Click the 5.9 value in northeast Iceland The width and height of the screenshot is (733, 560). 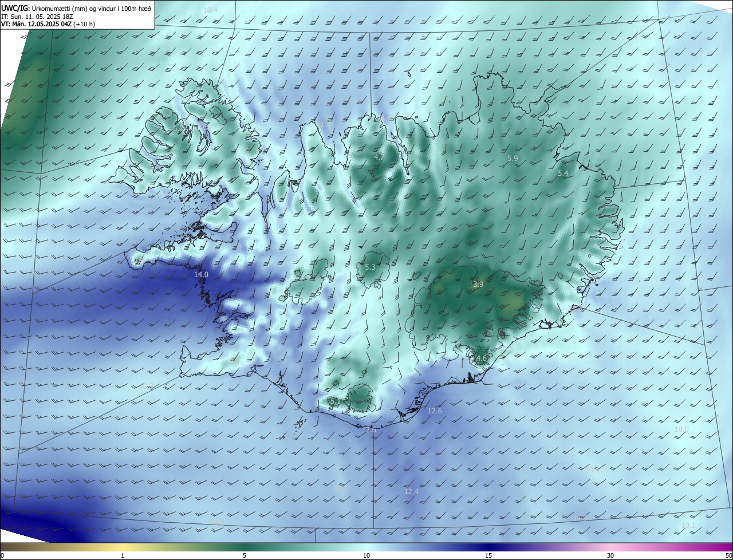click(513, 158)
